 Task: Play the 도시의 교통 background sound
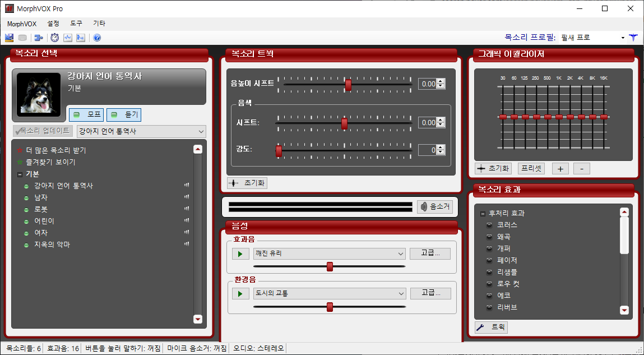[240, 294]
